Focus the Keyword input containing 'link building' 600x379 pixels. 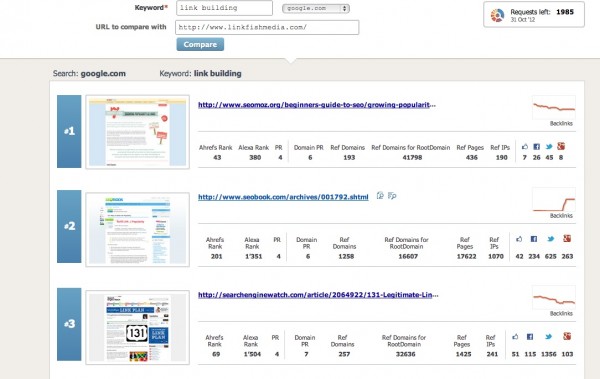click(224, 8)
